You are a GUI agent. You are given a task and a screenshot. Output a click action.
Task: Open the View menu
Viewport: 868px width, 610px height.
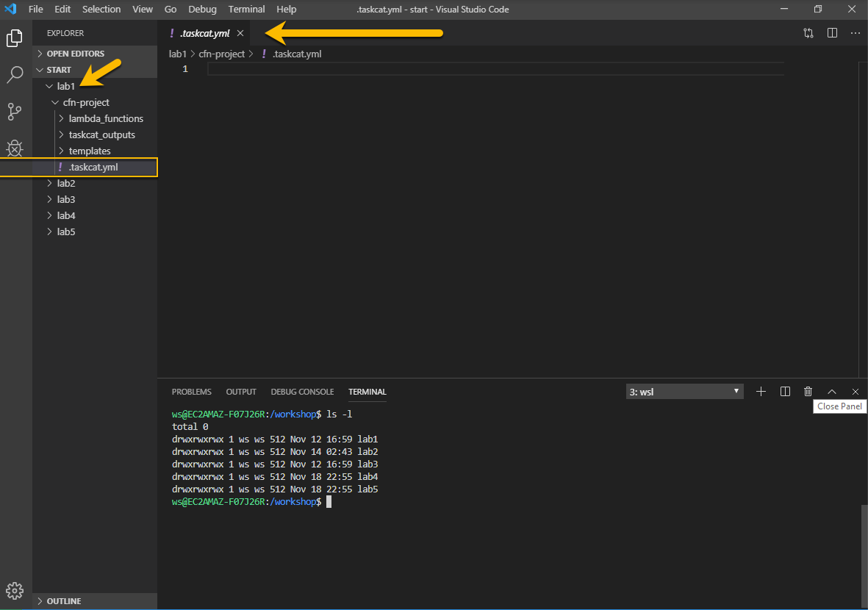tap(143, 10)
